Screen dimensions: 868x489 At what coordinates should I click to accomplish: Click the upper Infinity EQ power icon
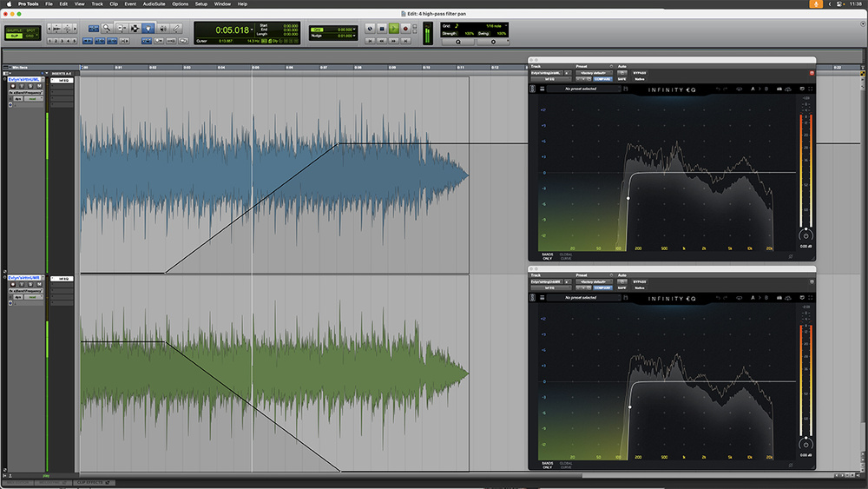tap(806, 235)
